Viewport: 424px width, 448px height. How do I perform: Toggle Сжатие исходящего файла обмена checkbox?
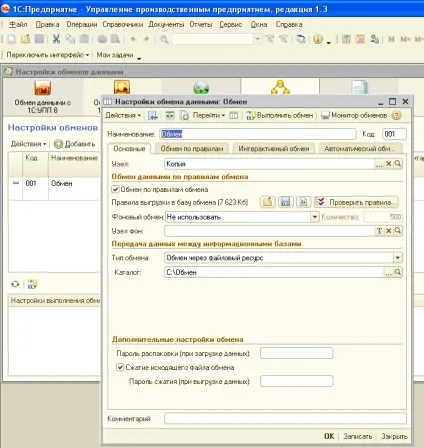tap(120, 367)
